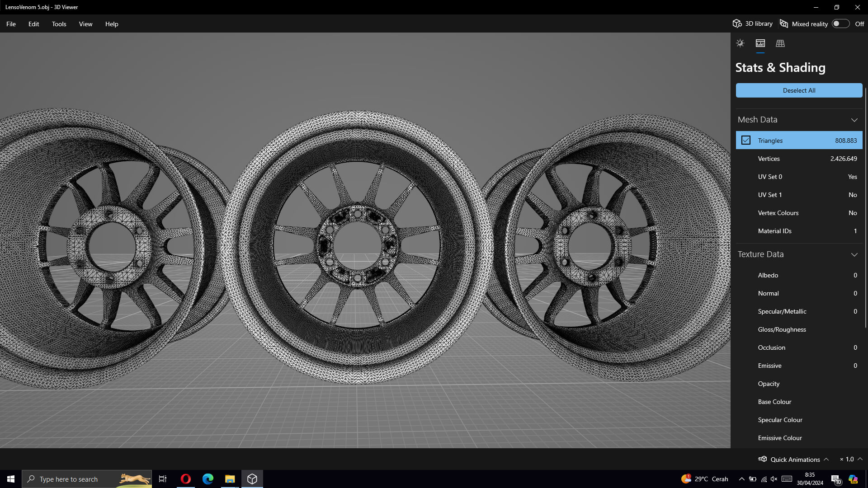Click the 3D Viewer taskbar icon
Screen dimensions: 868x488
(252, 479)
